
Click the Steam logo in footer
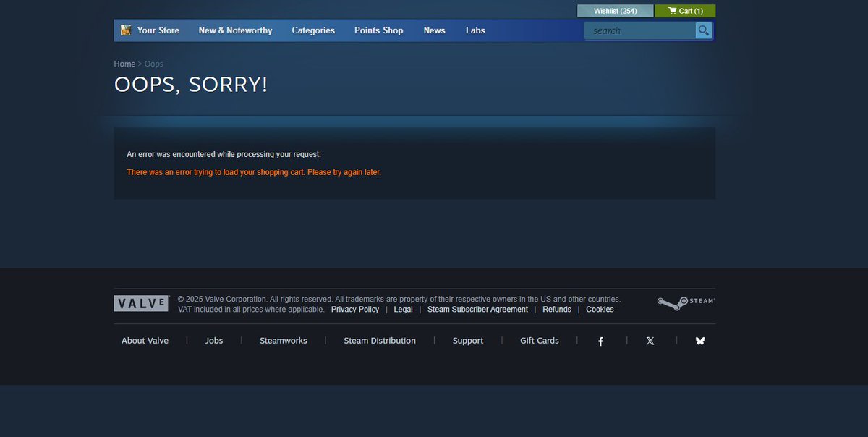pos(686,302)
